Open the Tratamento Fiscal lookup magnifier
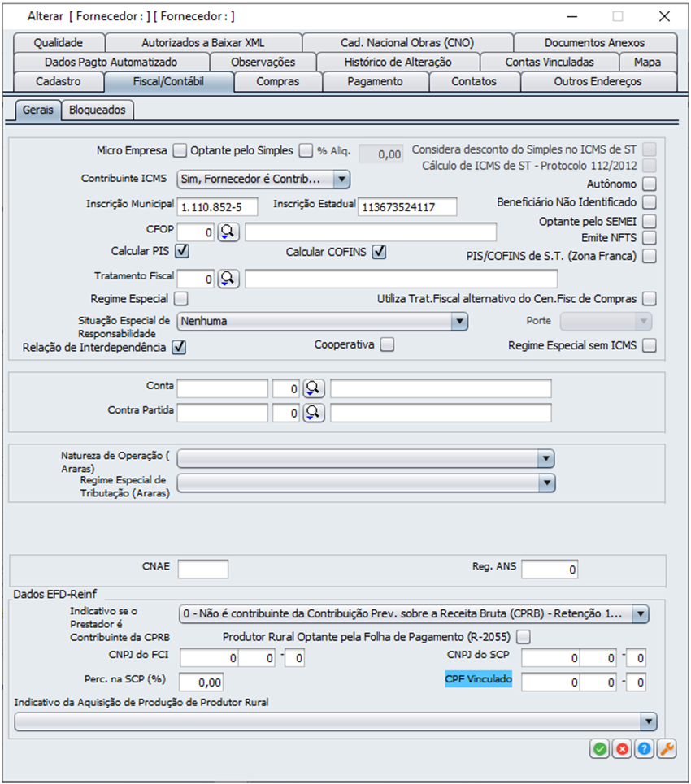The width and height of the screenshot is (691, 784). pos(228,279)
